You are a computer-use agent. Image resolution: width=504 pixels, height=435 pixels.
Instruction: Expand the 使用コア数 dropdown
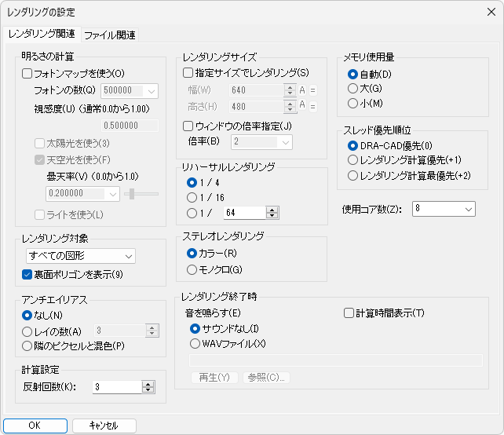click(444, 209)
